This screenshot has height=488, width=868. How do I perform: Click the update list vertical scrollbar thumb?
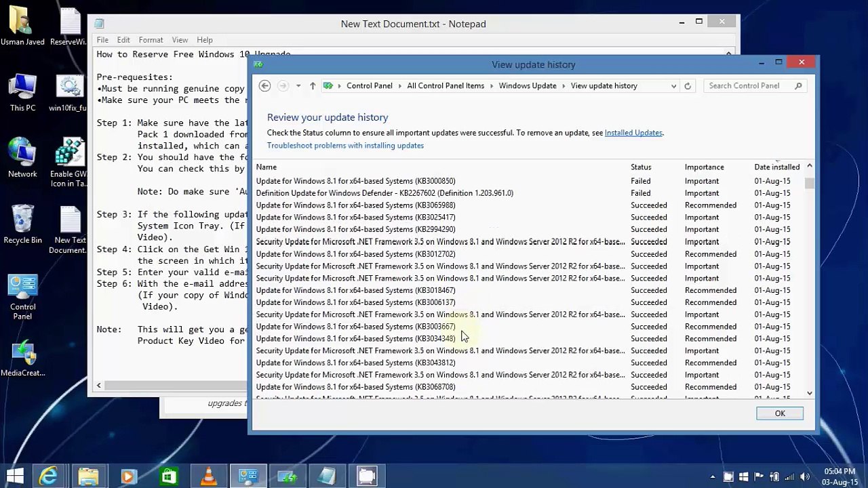pyautogui.click(x=810, y=183)
